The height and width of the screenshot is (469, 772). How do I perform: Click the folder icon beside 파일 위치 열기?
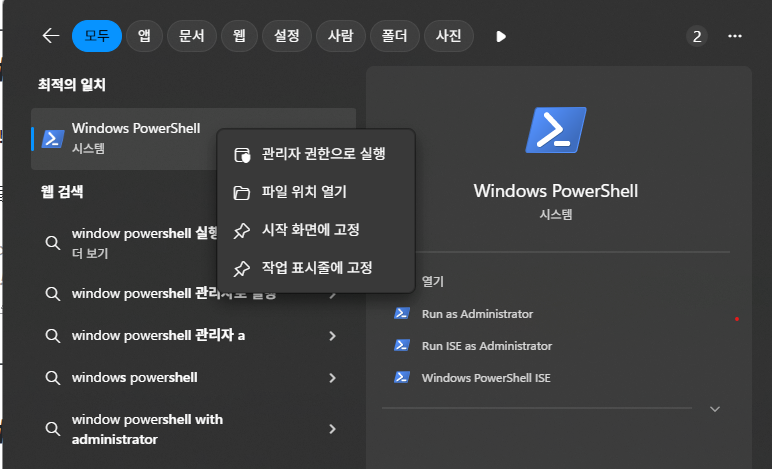point(241,192)
